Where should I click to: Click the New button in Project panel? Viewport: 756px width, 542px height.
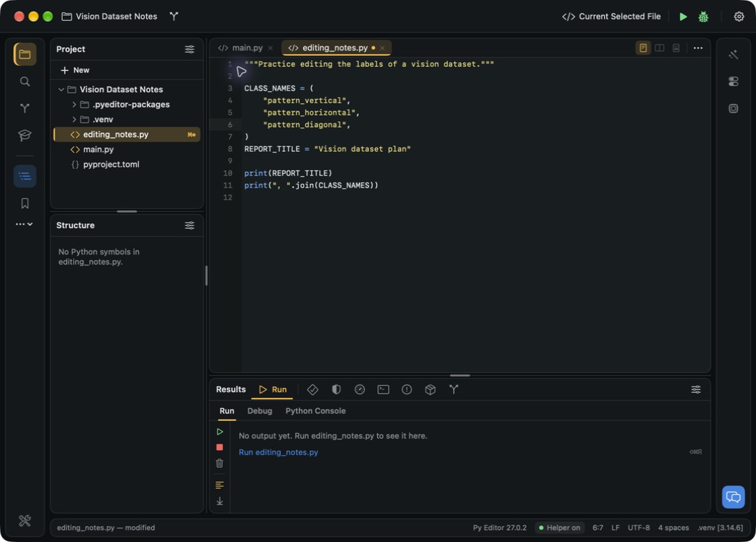75,70
